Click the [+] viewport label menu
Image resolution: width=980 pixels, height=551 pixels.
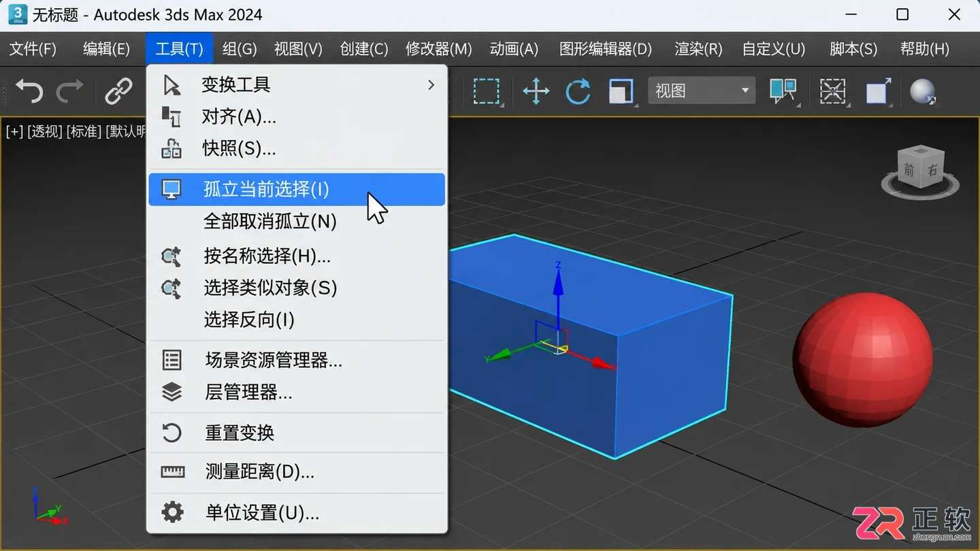(14, 131)
